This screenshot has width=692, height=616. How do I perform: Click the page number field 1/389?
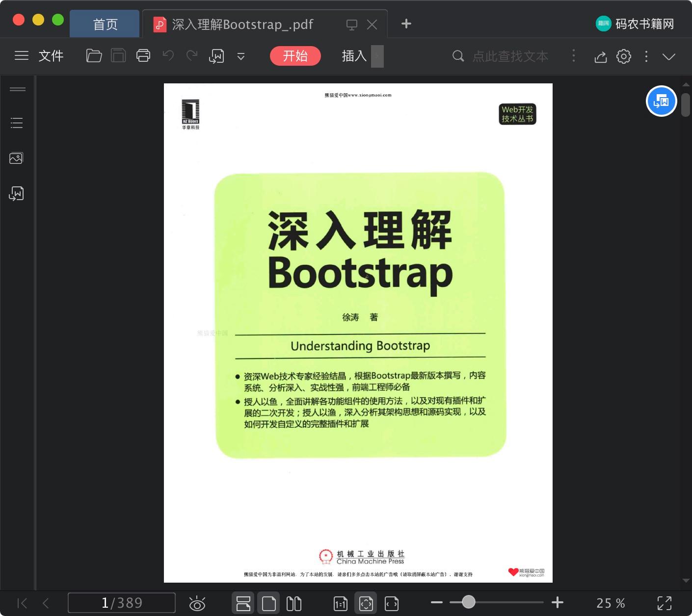[122, 603]
